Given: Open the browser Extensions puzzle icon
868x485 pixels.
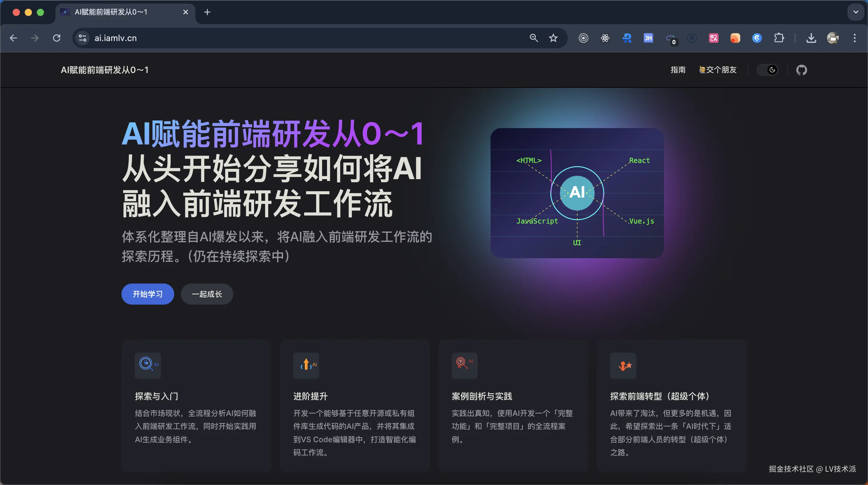Looking at the screenshot, I should [x=779, y=38].
